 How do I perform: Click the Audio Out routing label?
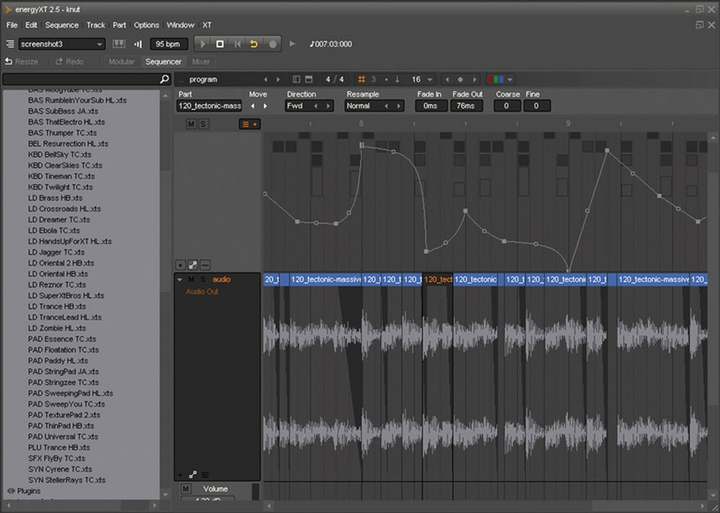tap(202, 292)
